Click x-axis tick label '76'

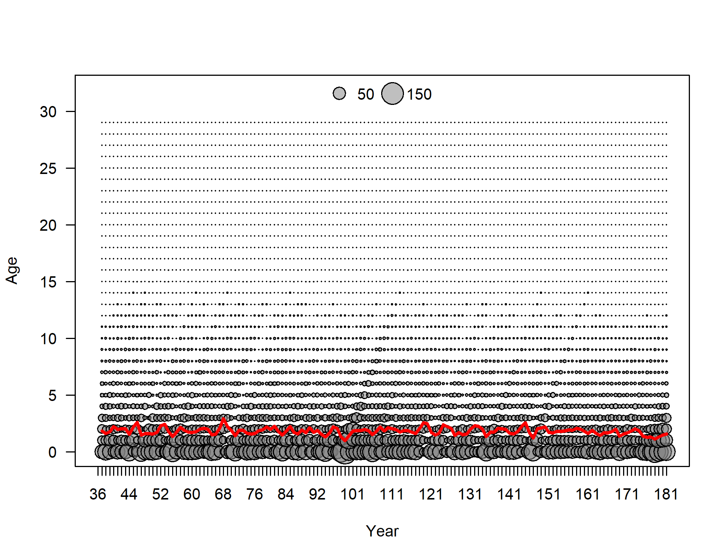255,494
